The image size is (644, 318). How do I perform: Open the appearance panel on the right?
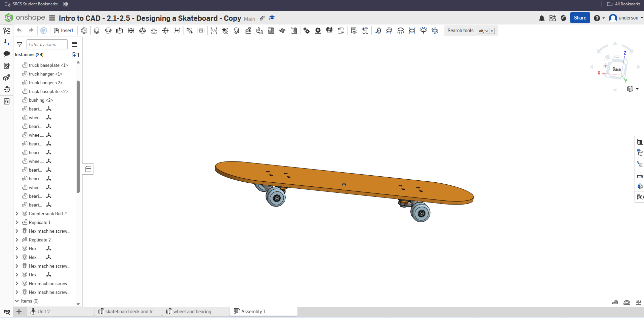[x=640, y=186]
